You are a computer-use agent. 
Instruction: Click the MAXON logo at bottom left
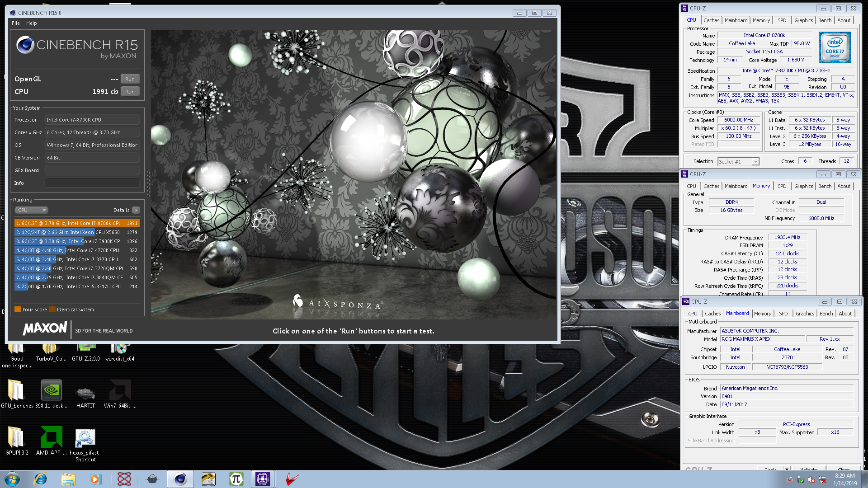point(45,328)
